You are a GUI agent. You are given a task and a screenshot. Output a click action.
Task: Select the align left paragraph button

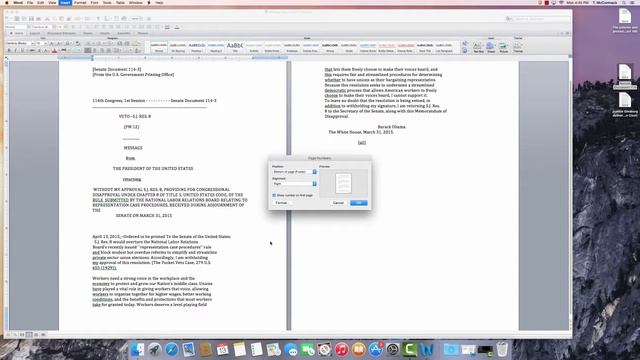point(88,50)
